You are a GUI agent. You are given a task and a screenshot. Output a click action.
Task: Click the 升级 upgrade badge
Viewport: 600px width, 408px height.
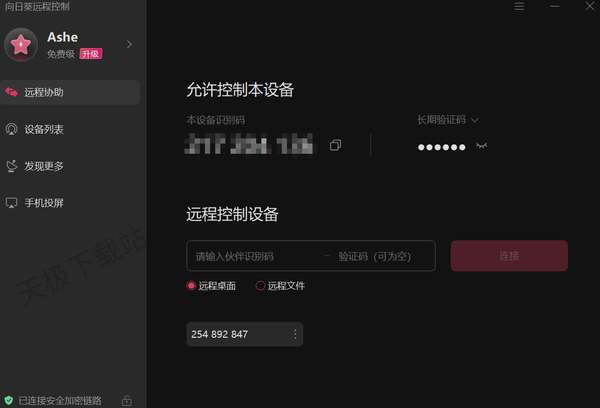(91, 54)
